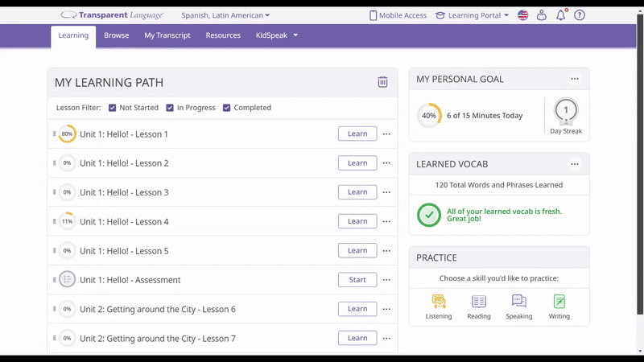Click the 0% progress ring for Lesson 5
The height and width of the screenshot is (362, 644).
tap(67, 251)
